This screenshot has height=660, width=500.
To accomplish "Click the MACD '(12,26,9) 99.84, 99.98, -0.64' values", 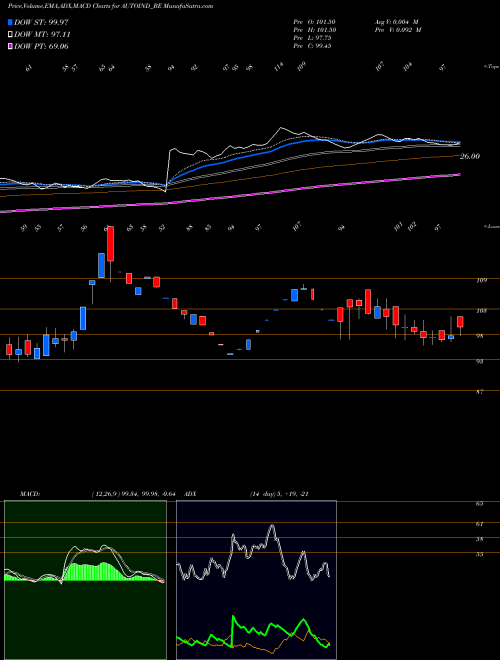I will 135,494.
